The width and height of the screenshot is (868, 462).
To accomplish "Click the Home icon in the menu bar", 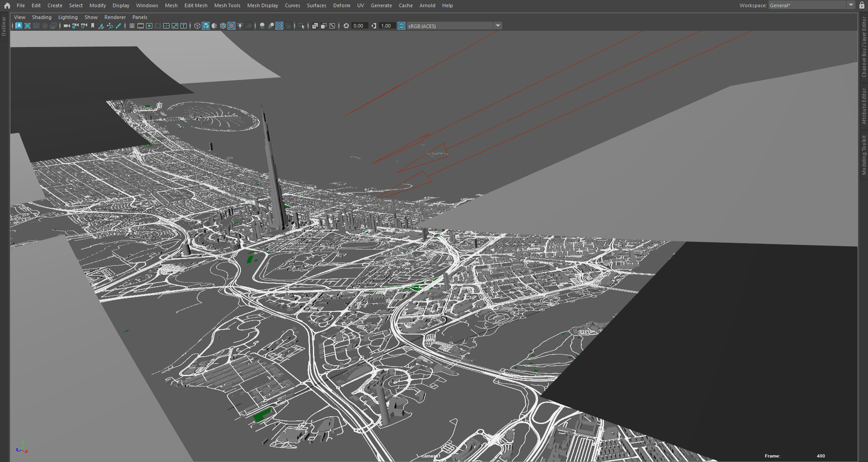I will click(7, 6).
